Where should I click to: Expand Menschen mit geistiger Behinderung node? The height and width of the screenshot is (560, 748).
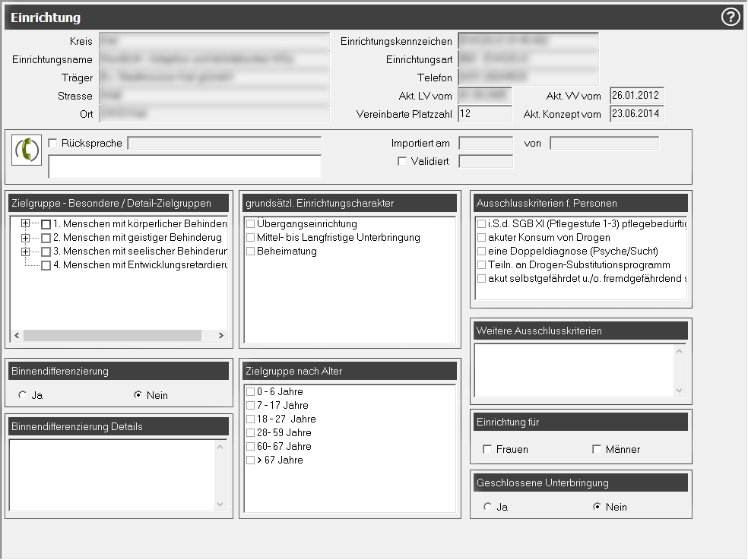click(x=26, y=238)
